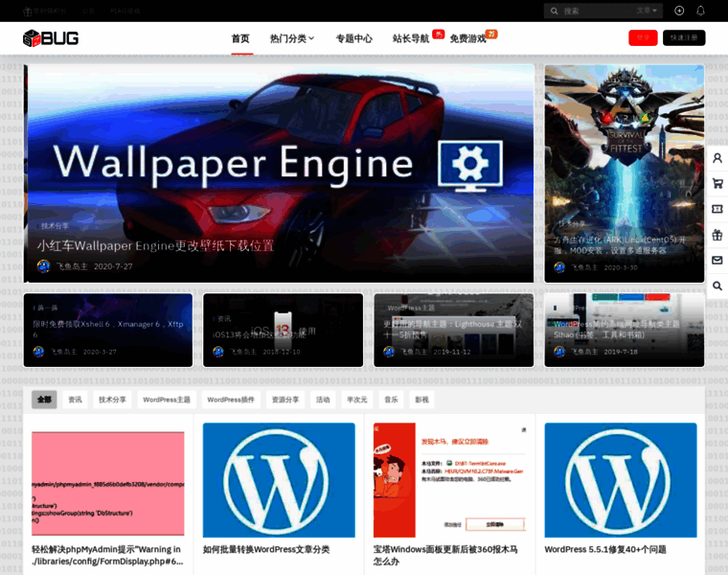Screen dimensions: 728x575
Task: Open WordPress 5.5.1修复40+个问题 title
Action: coord(605,549)
